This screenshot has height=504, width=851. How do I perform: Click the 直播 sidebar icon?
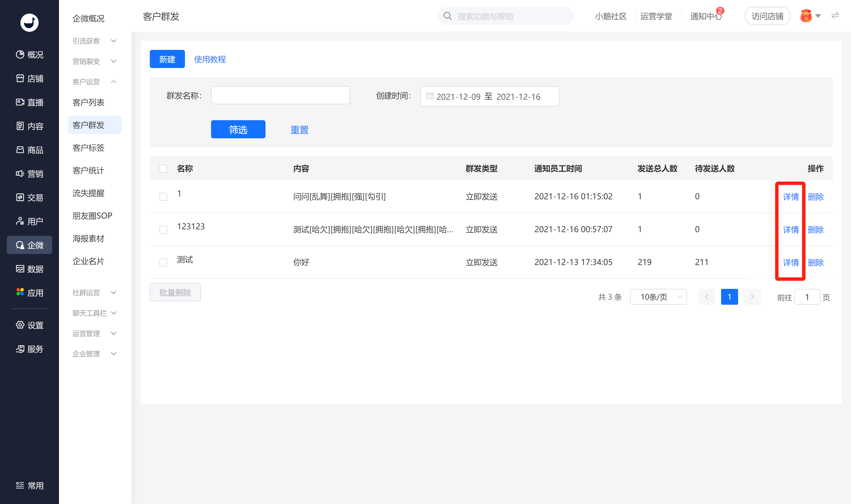(x=20, y=102)
